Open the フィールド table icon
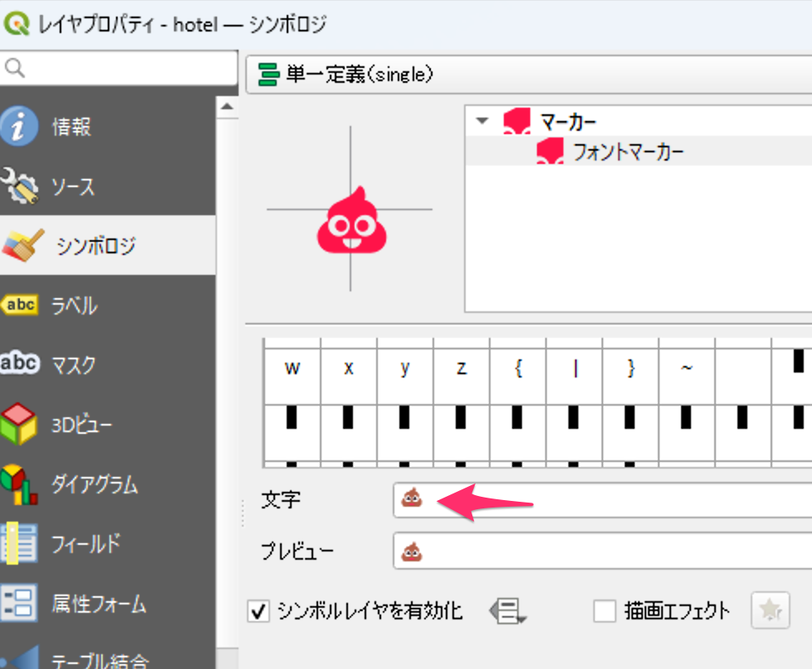 click(x=18, y=543)
